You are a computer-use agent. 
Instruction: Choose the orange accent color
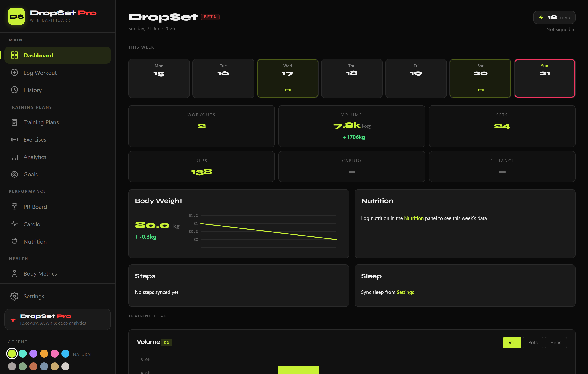click(44, 354)
